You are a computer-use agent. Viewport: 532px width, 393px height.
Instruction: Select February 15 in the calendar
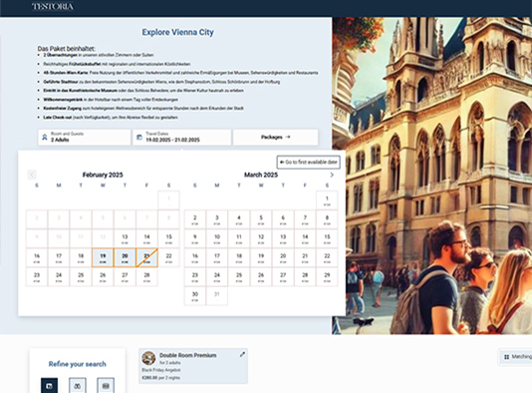click(168, 238)
